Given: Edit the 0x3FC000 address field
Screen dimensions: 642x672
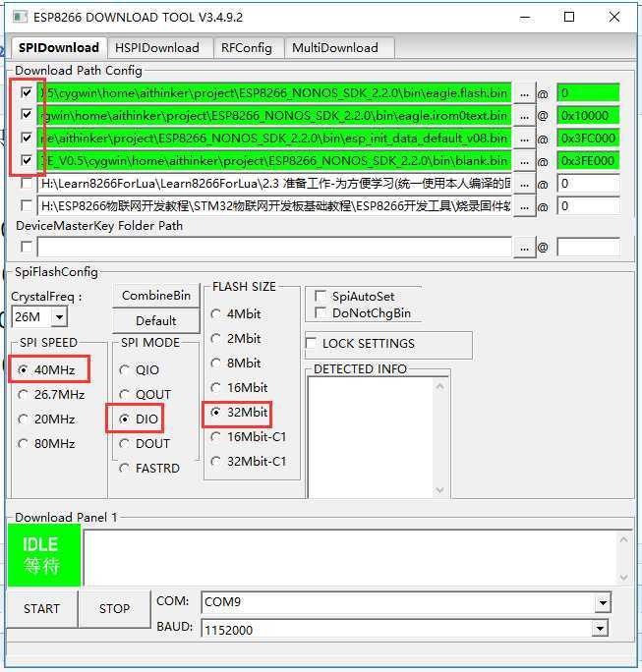Looking at the screenshot, I should click(x=588, y=139).
